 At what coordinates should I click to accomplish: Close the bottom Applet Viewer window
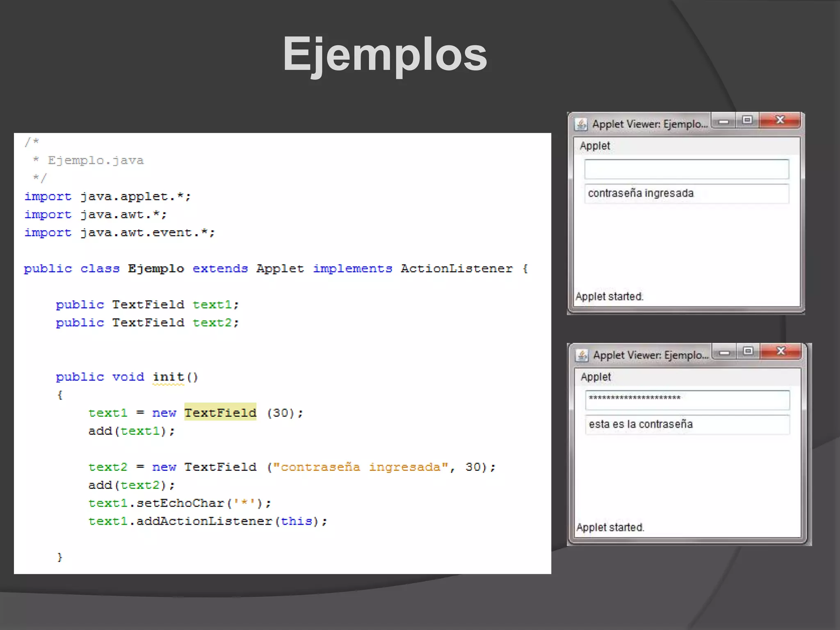[x=781, y=351]
